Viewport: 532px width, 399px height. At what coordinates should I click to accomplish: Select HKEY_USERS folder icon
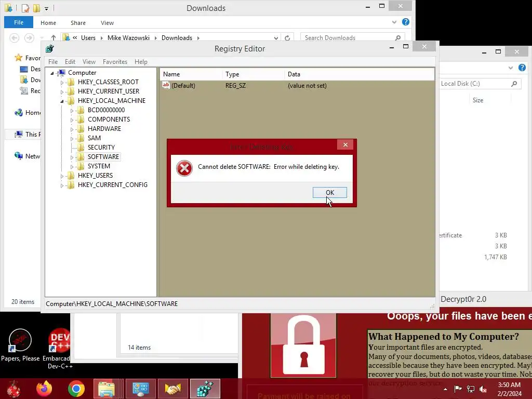tap(71, 176)
